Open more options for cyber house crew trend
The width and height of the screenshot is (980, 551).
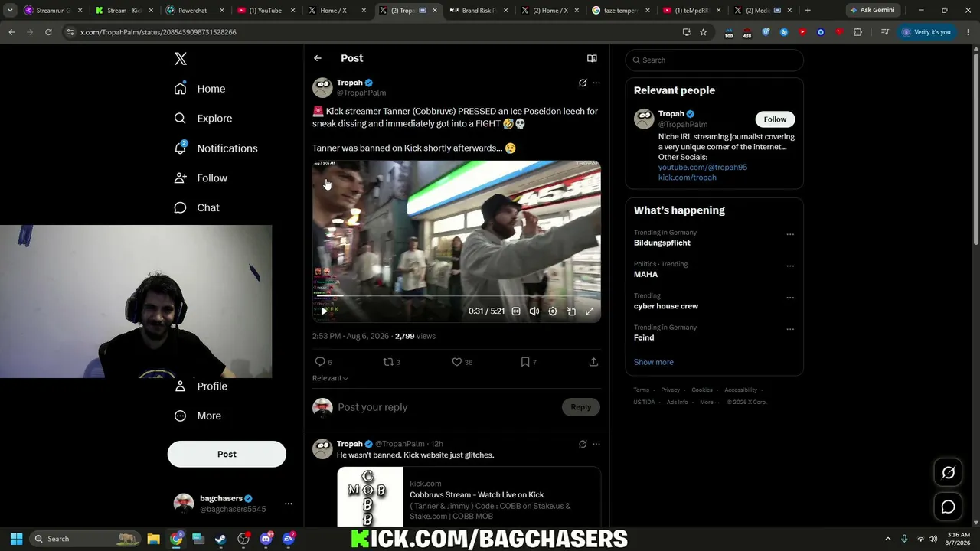pos(790,298)
